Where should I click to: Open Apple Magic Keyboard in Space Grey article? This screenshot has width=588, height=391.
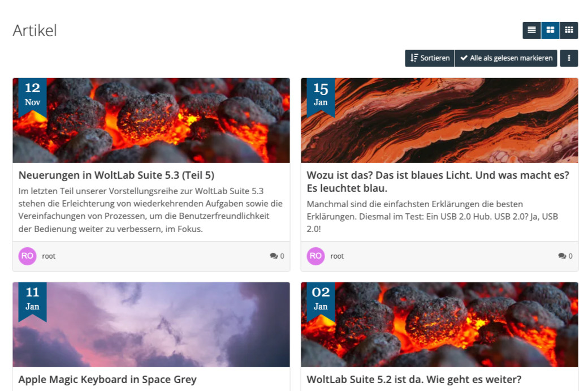[107, 379]
